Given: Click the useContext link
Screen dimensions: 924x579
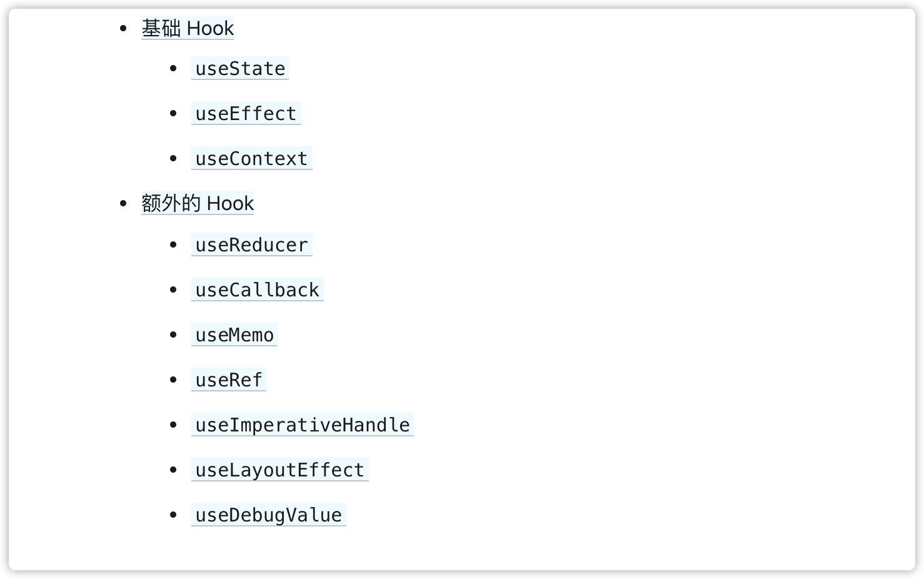Looking at the screenshot, I should pyautogui.click(x=251, y=158).
